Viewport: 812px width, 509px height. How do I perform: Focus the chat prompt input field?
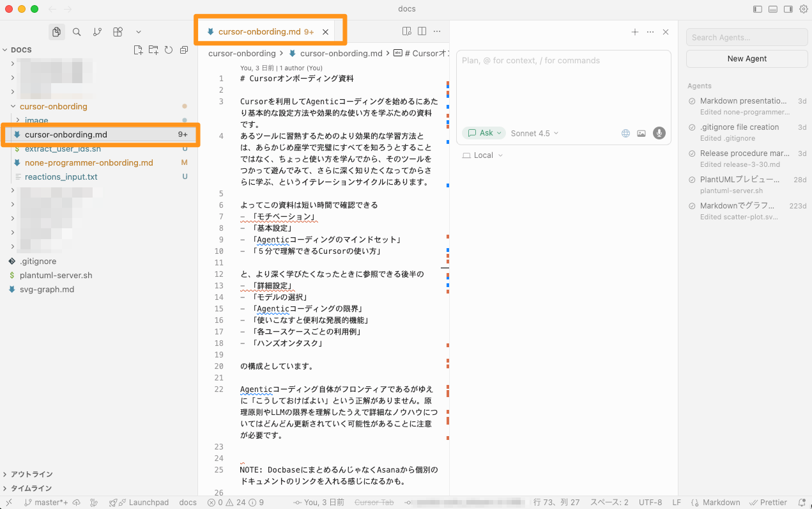[563, 86]
